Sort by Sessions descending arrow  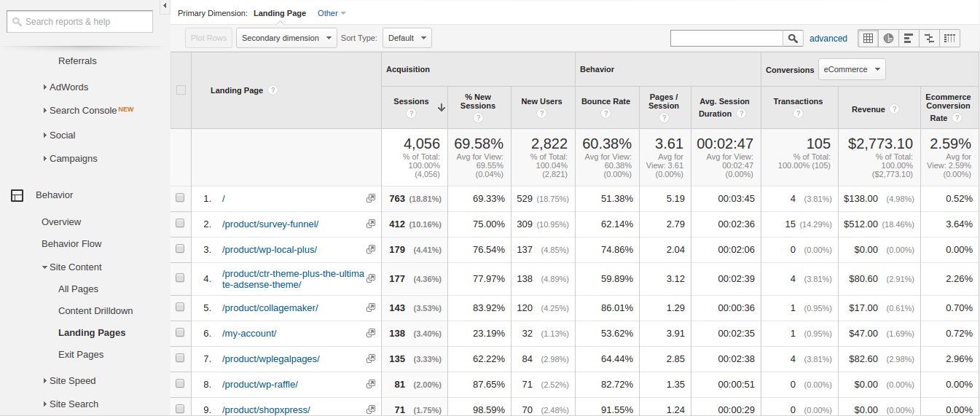442,107
